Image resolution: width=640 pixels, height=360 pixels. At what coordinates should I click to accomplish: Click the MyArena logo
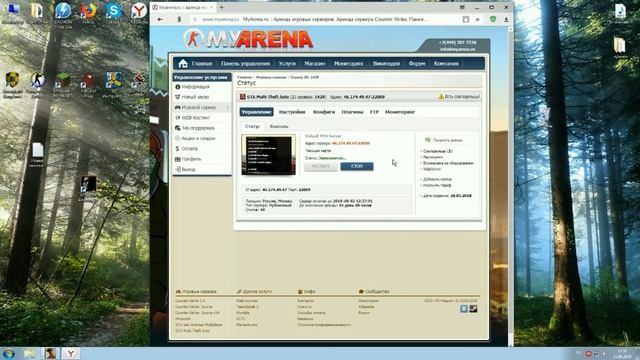pos(248,39)
